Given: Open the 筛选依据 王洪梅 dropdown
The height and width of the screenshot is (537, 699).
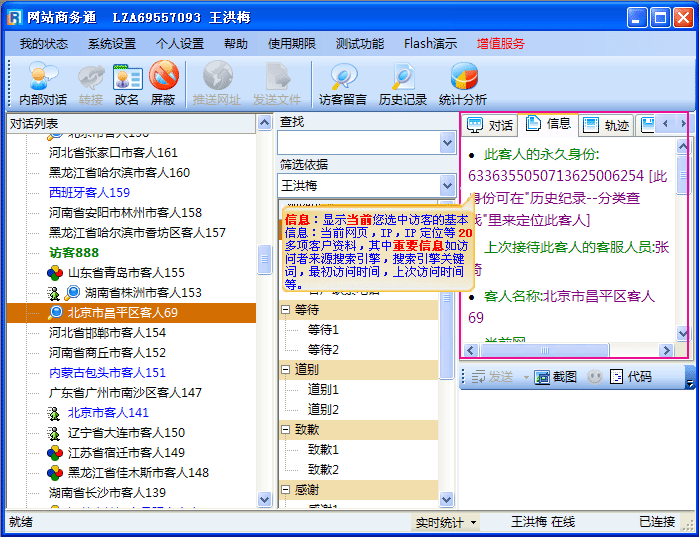Looking at the screenshot, I should (x=447, y=186).
